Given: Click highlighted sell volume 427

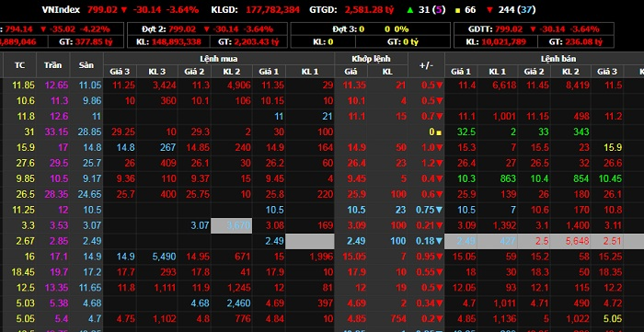Looking at the screenshot, I should (507, 241).
